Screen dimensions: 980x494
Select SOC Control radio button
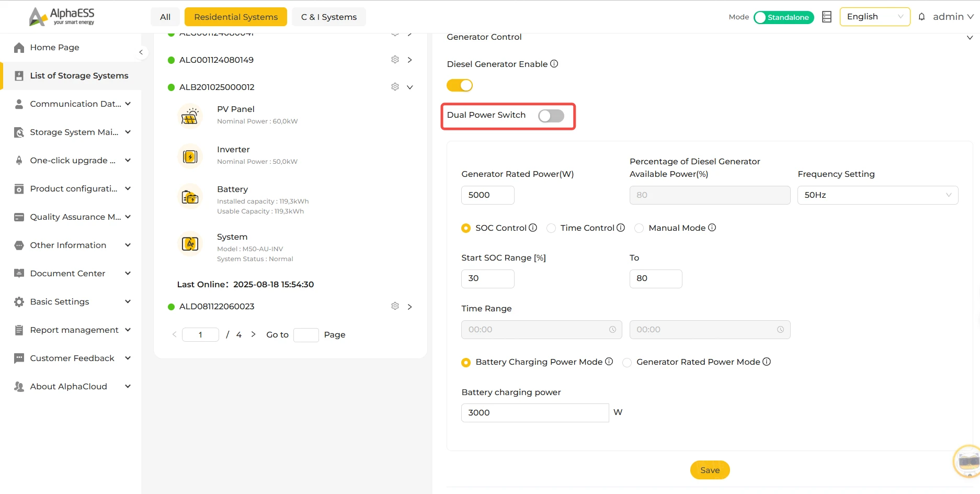click(466, 228)
